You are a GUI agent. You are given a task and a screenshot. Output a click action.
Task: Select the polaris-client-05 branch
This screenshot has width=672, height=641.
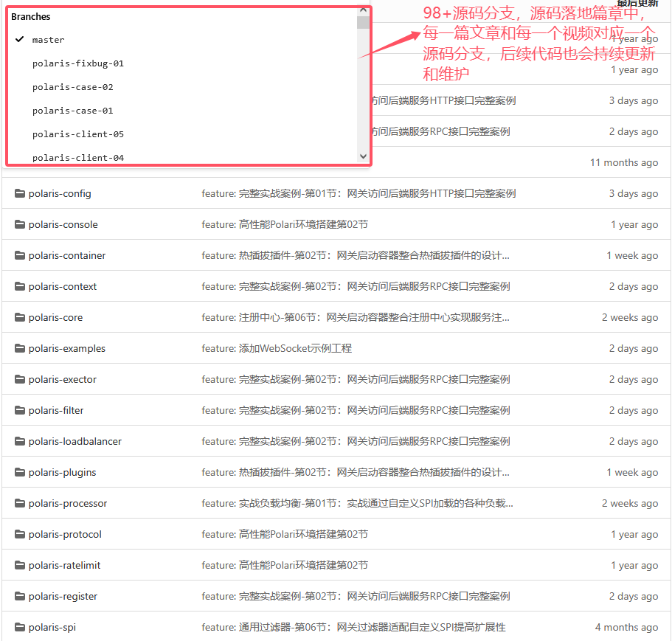coord(77,134)
